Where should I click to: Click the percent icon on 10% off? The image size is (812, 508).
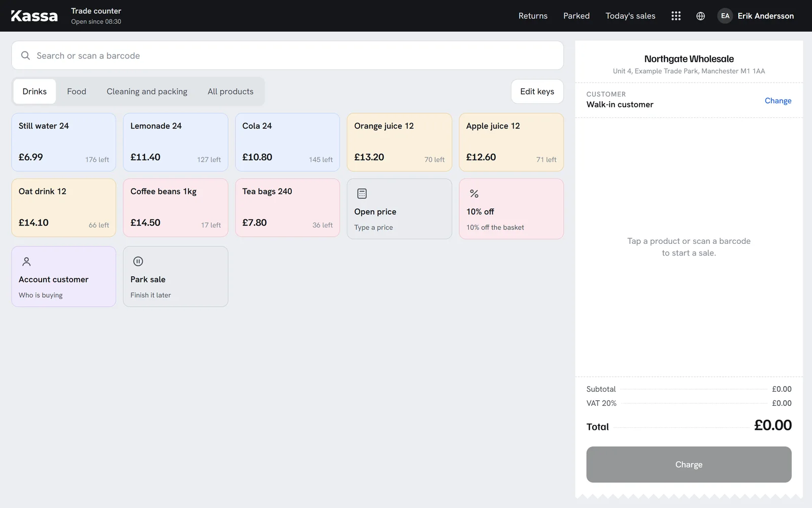coord(474,194)
